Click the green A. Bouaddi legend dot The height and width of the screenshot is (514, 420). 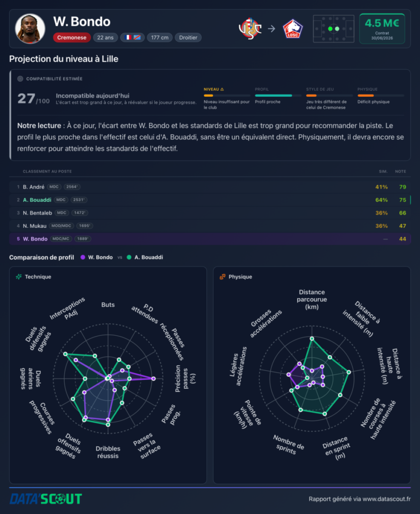(129, 258)
